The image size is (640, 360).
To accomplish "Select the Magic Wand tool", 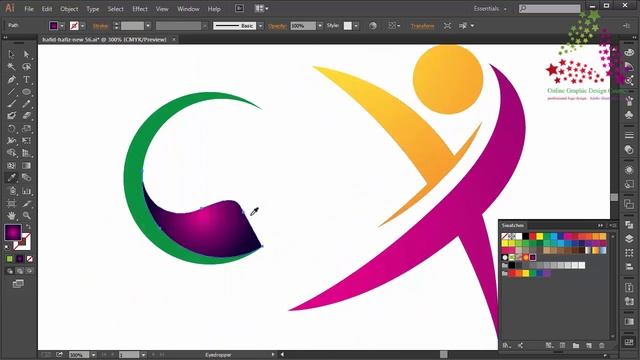I will click(x=11, y=67).
